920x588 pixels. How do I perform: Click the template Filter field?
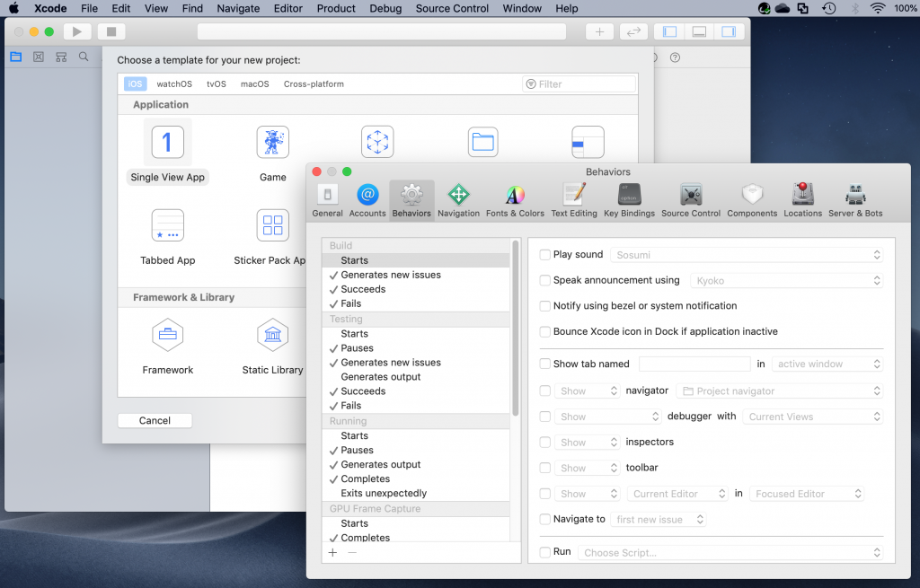[x=579, y=83]
